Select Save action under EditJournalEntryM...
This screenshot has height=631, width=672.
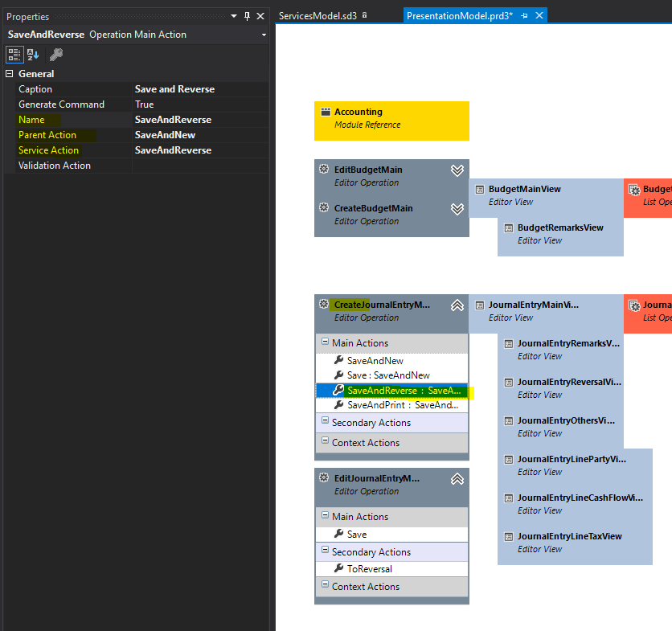tap(391, 535)
